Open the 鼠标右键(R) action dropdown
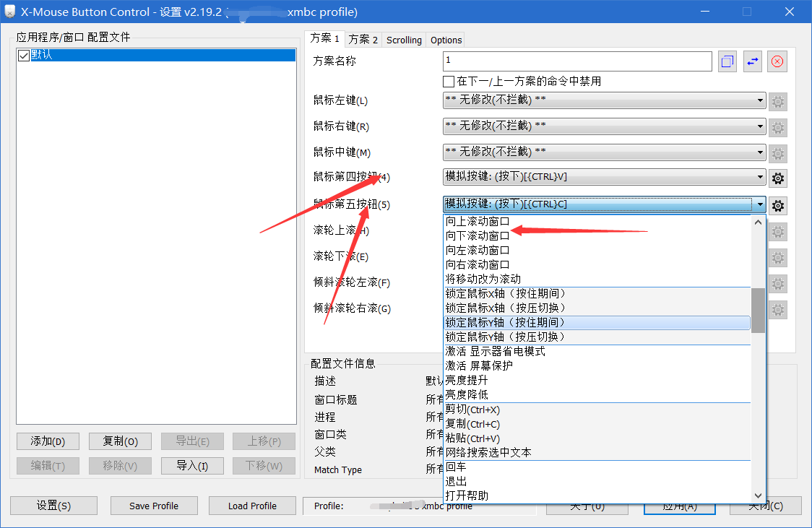 760,126
